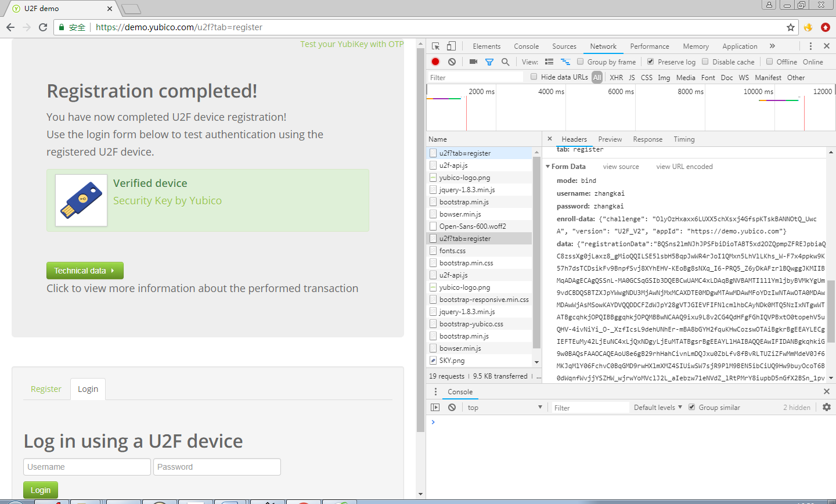Toggle the console sidebar icon

coord(435,408)
